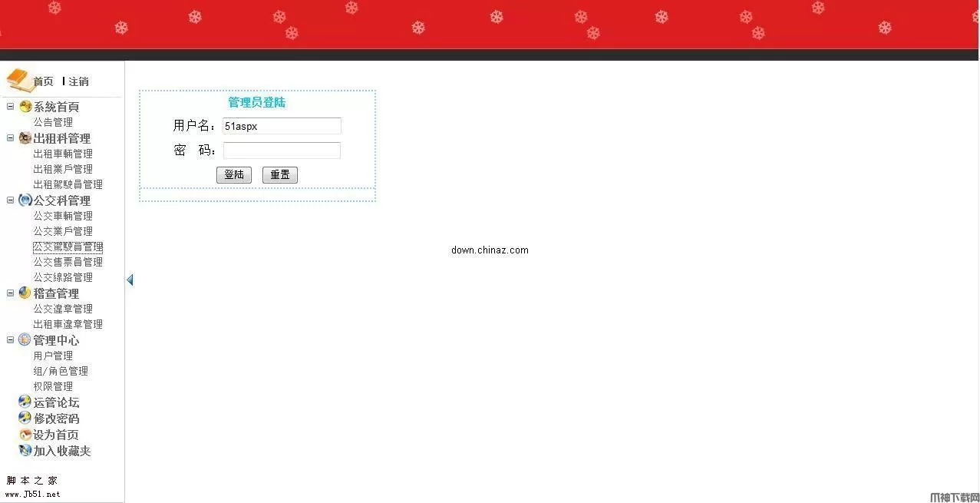The image size is (980, 503).
Task: Click the 稽查管理 icon
Action: click(25, 293)
